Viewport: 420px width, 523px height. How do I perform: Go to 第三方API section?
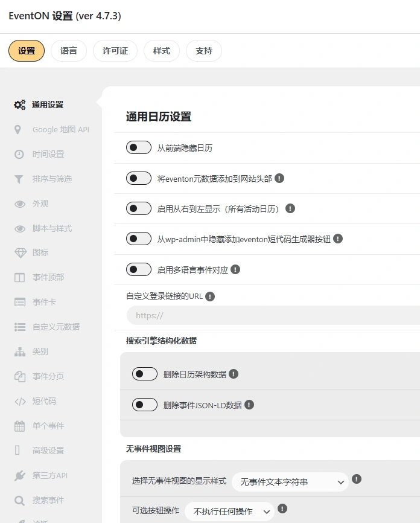pos(51,476)
